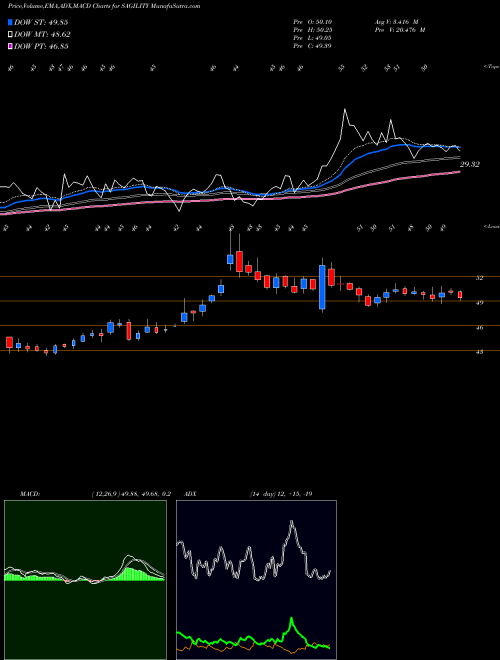Click the previous open value 'Pre O: 50.10'

point(313,22)
